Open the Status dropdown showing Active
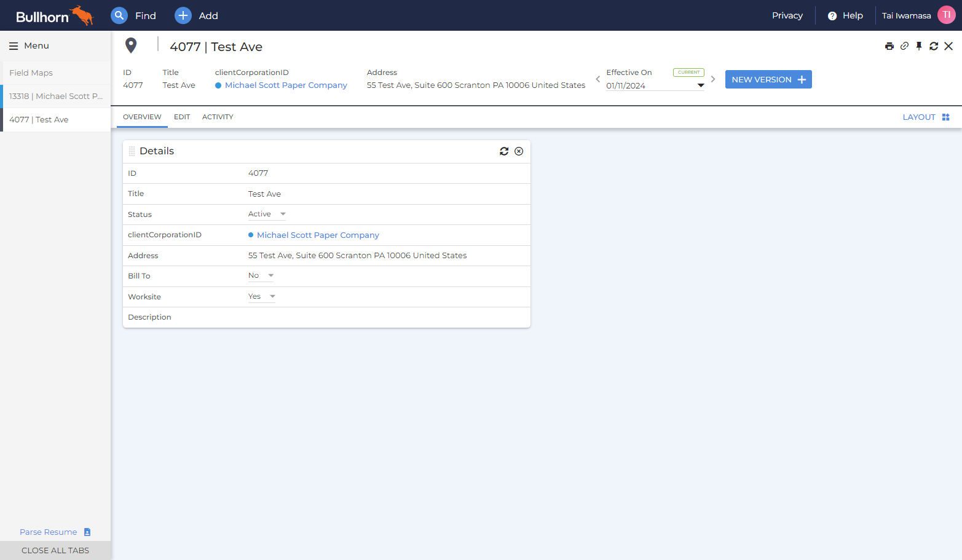This screenshot has width=962, height=560. point(267,215)
